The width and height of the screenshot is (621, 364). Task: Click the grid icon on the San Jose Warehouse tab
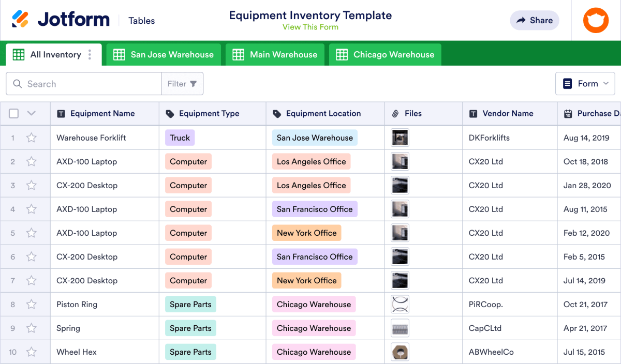120,54
